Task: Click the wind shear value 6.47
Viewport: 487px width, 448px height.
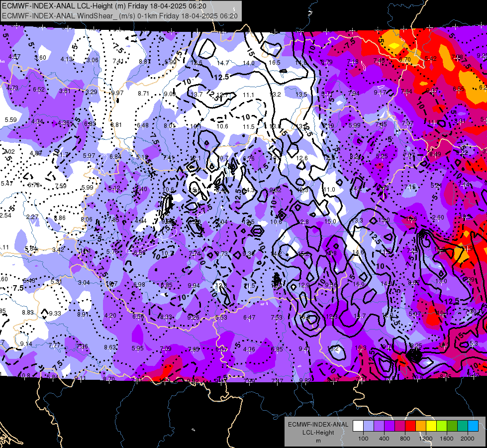Action: 249,318
